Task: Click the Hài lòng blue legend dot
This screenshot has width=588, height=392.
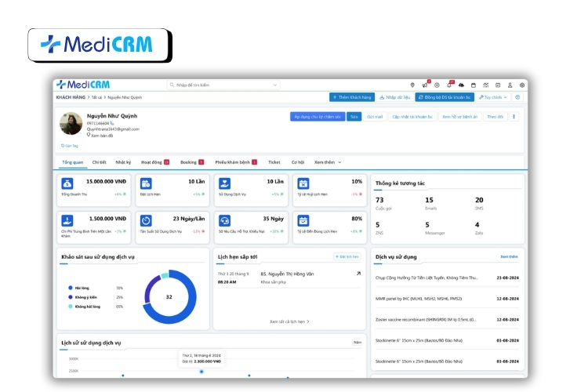Action: click(x=70, y=288)
